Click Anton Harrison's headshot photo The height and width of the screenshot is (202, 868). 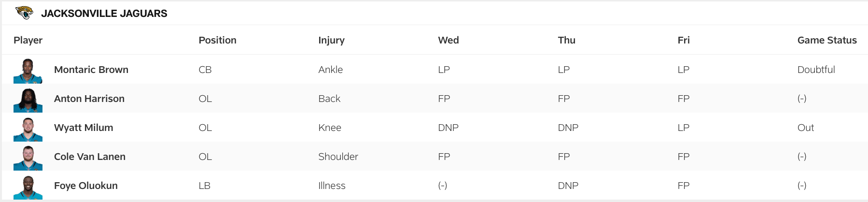coord(28,100)
